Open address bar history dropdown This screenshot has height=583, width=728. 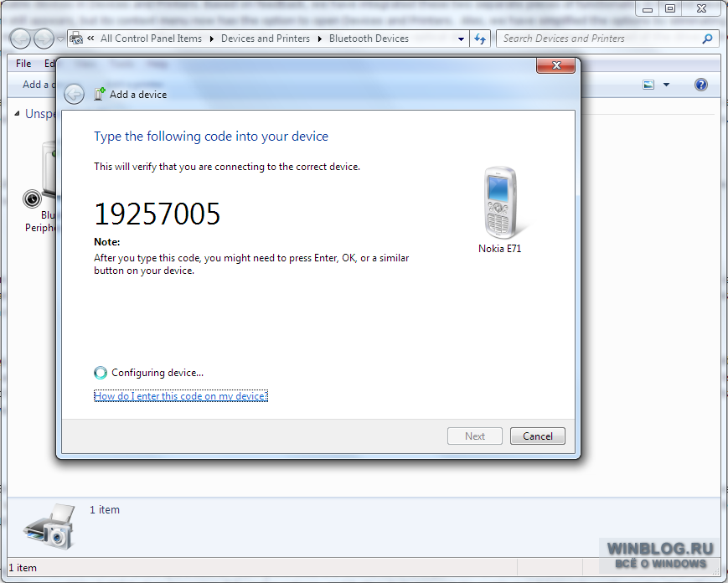pos(461,39)
